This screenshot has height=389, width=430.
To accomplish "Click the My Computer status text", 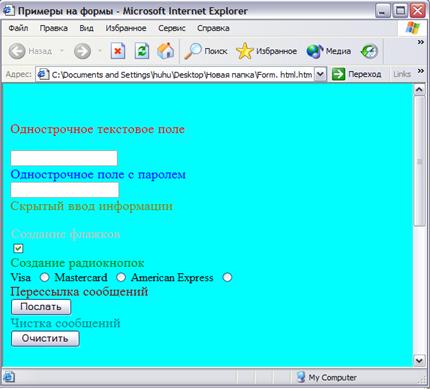I will [x=332, y=377].
